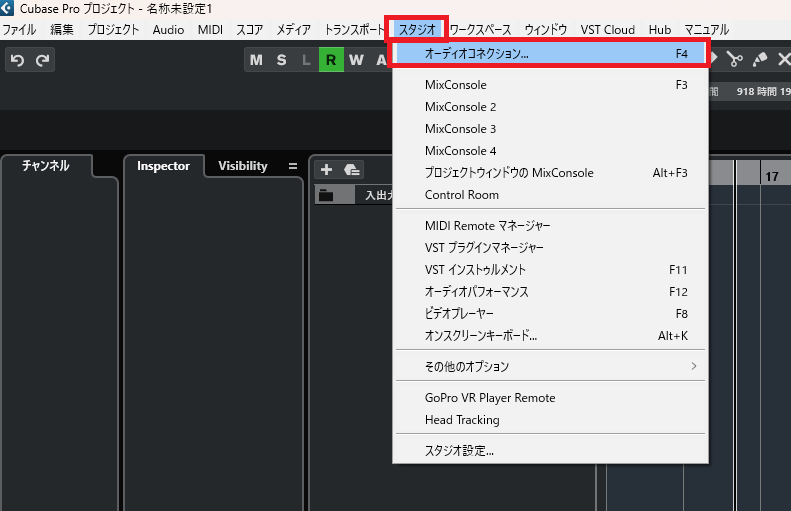Open the トランスポート menu
This screenshot has height=511, width=791.
pos(355,30)
